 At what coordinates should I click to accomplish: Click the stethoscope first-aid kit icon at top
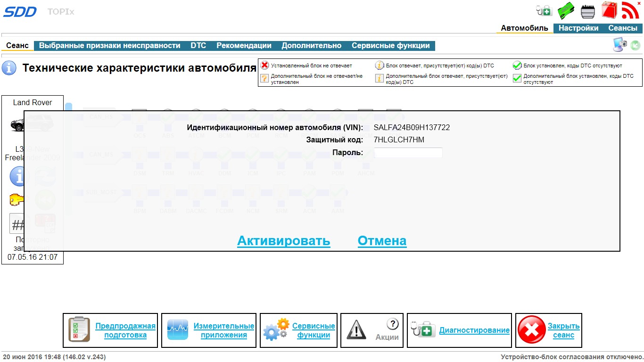[544, 10]
